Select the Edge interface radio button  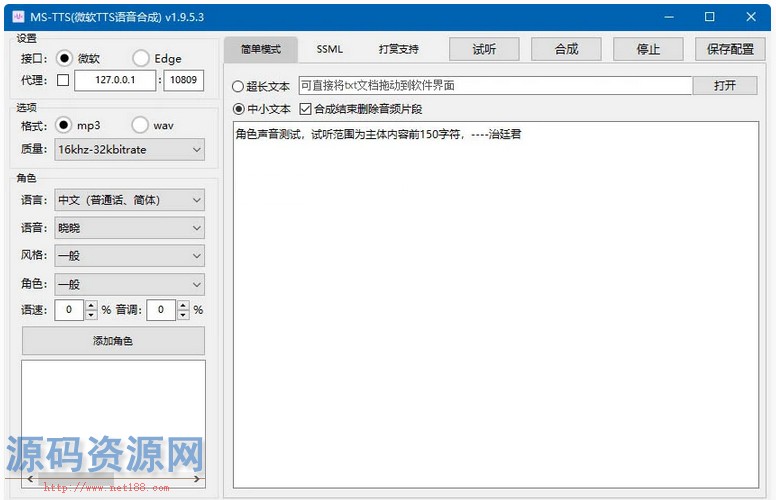coord(141,58)
